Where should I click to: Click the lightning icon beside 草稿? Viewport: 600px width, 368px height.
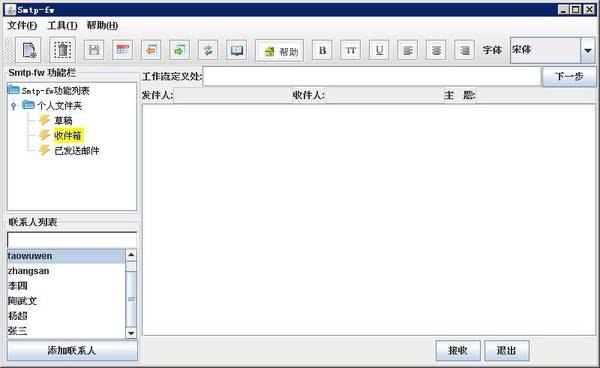point(45,120)
